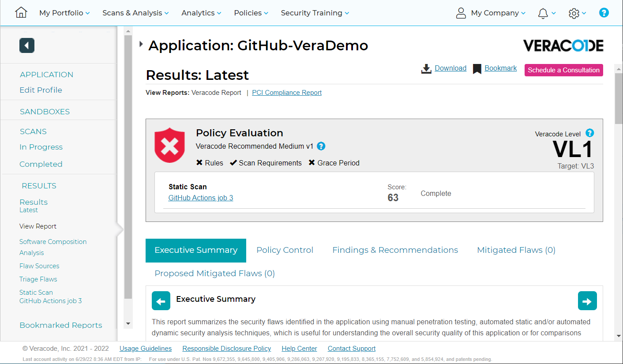
Task: Open In Progress scans
Action: point(41,147)
